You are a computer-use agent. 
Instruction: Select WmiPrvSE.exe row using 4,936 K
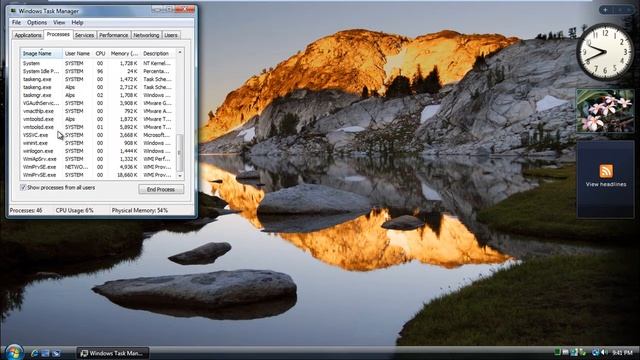click(98, 167)
